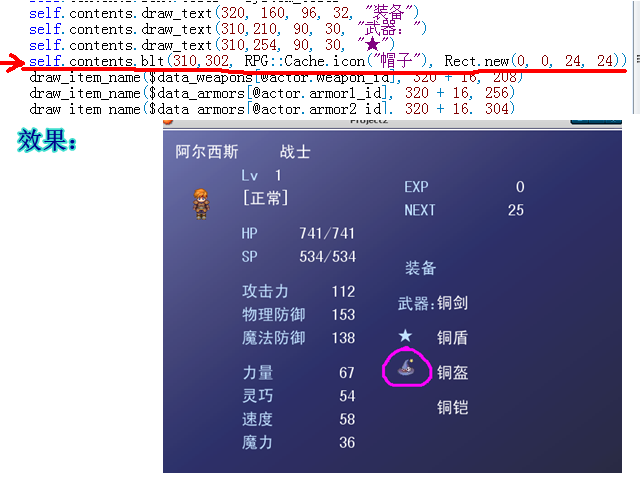Click the 效果: heading text
Image resolution: width=640 pixels, height=480 pixels.
point(47,140)
